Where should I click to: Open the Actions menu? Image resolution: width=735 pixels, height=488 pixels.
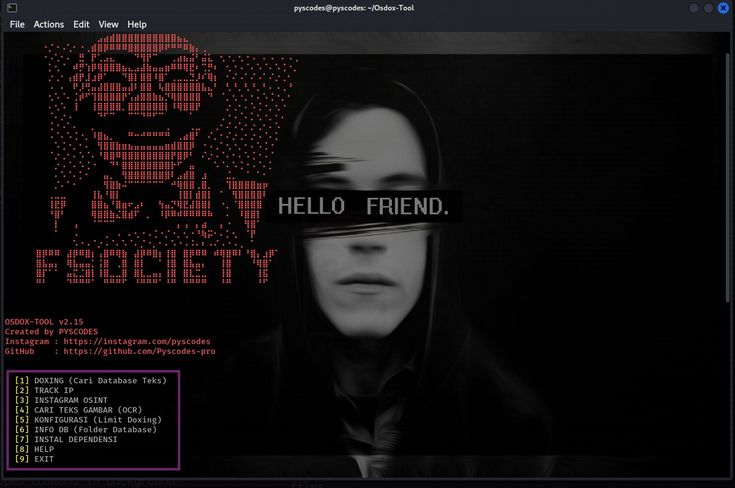click(x=48, y=24)
